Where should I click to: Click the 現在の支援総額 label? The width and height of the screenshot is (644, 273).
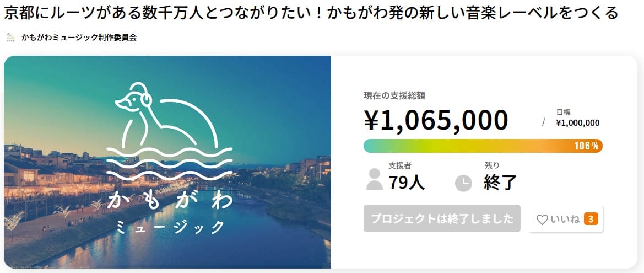[394, 95]
